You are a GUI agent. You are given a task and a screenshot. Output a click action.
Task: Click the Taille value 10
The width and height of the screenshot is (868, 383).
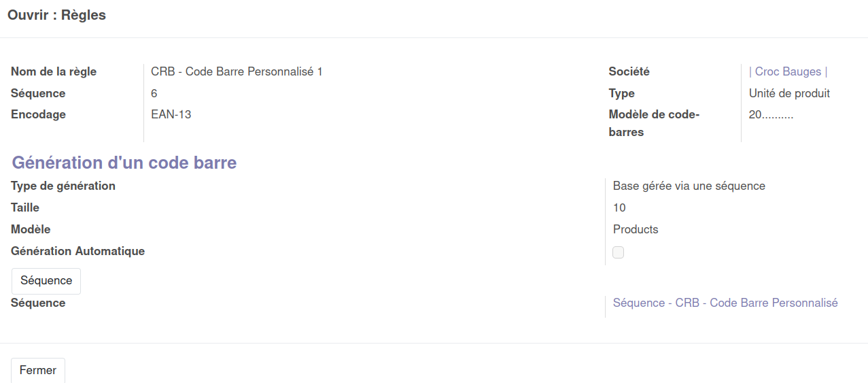click(x=619, y=207)
